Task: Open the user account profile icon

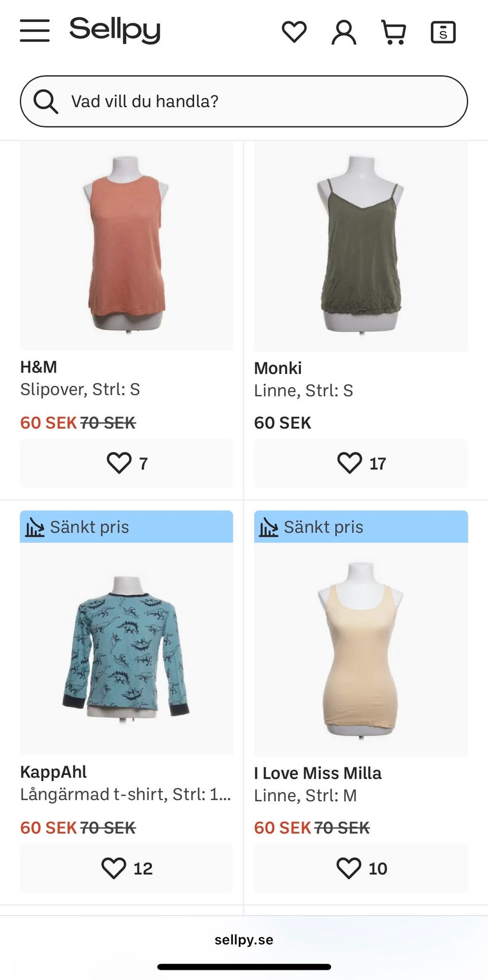Action: pos(344,33)
